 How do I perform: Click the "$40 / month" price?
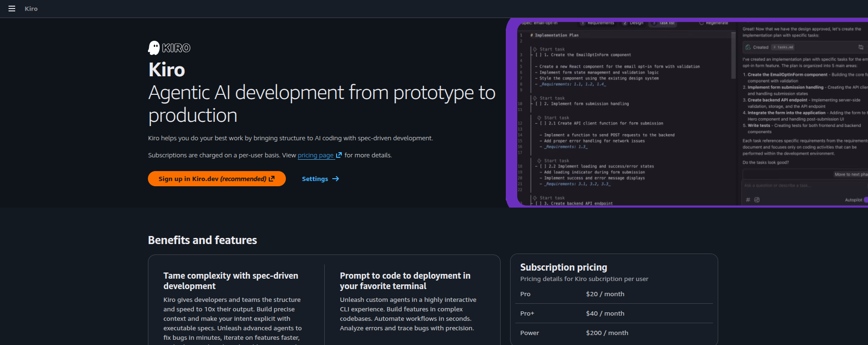(x=605, y=314)
